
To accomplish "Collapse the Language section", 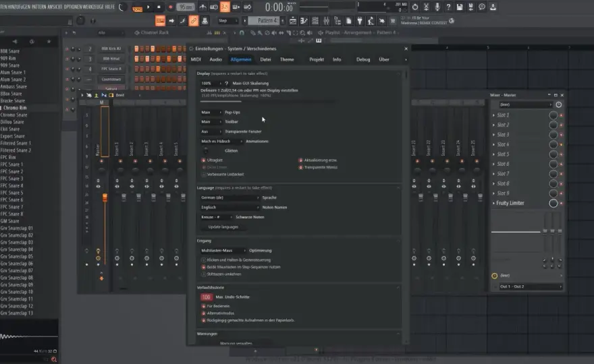I will pyautogui.click(x=398, y=187).
